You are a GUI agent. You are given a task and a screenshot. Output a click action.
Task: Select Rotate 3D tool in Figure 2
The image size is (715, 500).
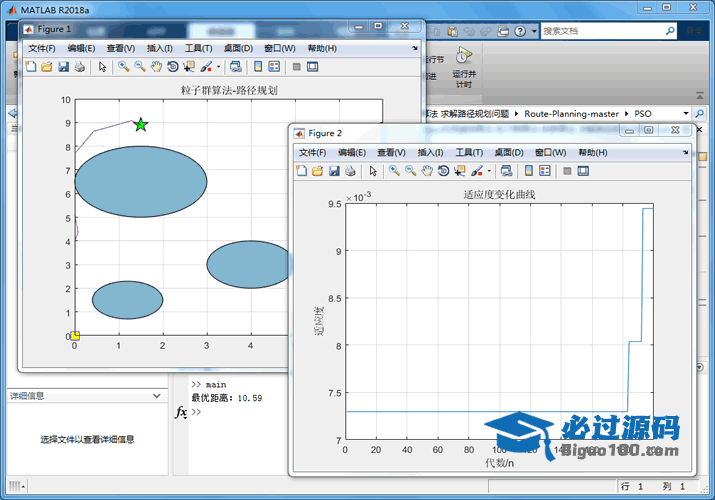(x=444, y=171)
